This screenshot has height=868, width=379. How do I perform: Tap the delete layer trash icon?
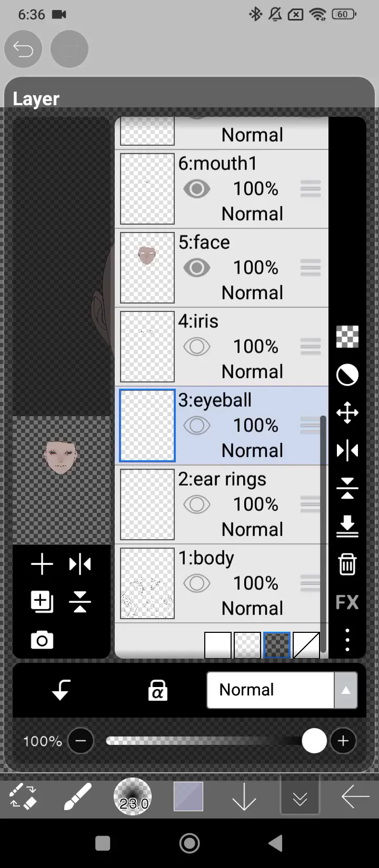[347, 564]
